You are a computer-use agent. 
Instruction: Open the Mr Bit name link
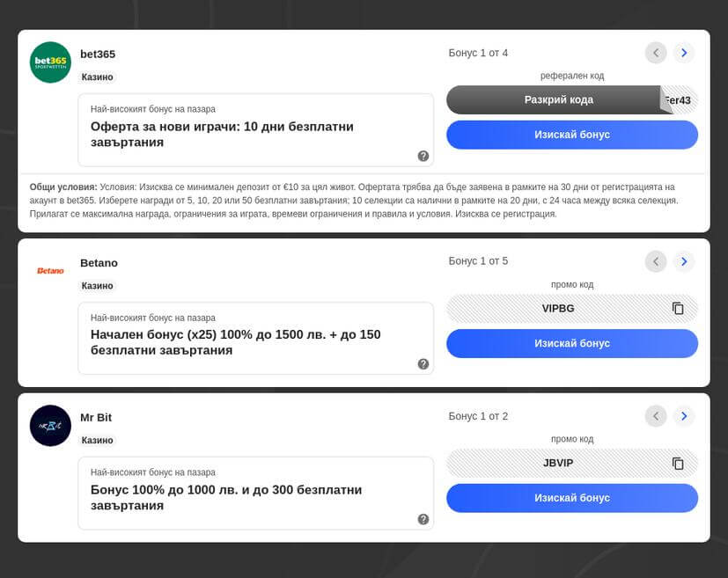click(x=96, y=417)
